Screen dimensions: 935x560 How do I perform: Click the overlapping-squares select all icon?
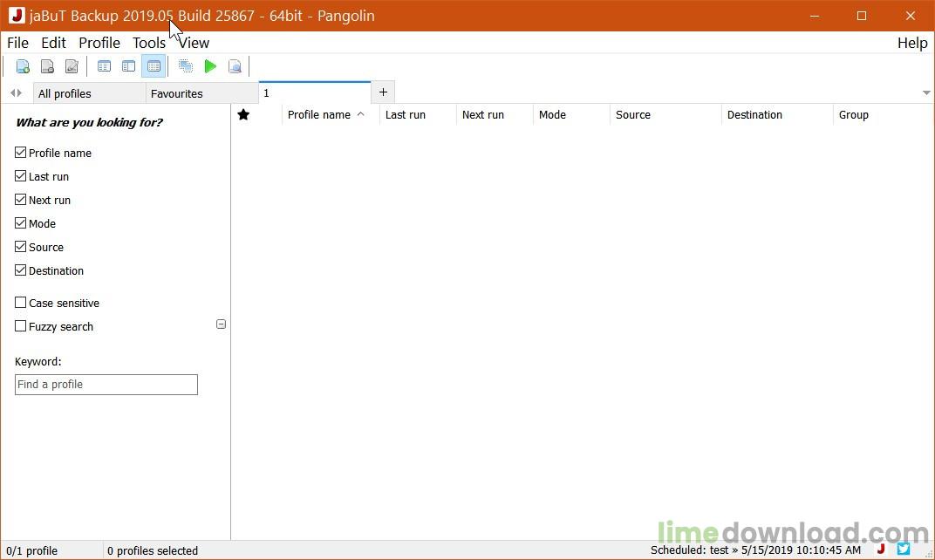[186, 66]
